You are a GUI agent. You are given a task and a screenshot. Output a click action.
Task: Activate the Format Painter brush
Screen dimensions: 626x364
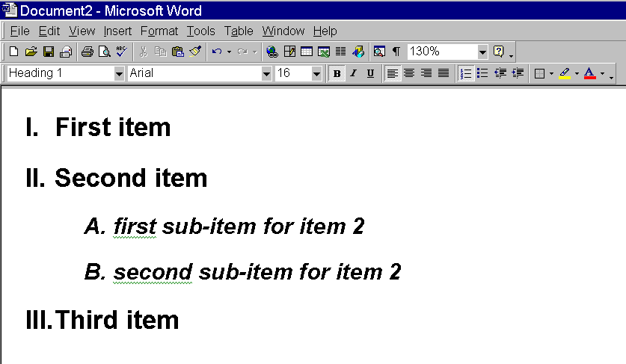tap(195, 52)
